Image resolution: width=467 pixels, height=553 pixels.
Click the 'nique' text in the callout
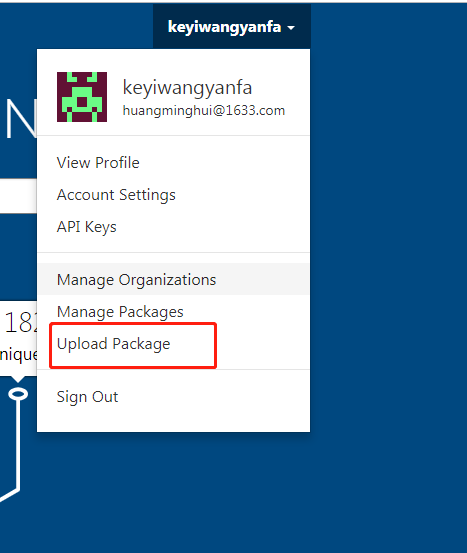[18, 355]
